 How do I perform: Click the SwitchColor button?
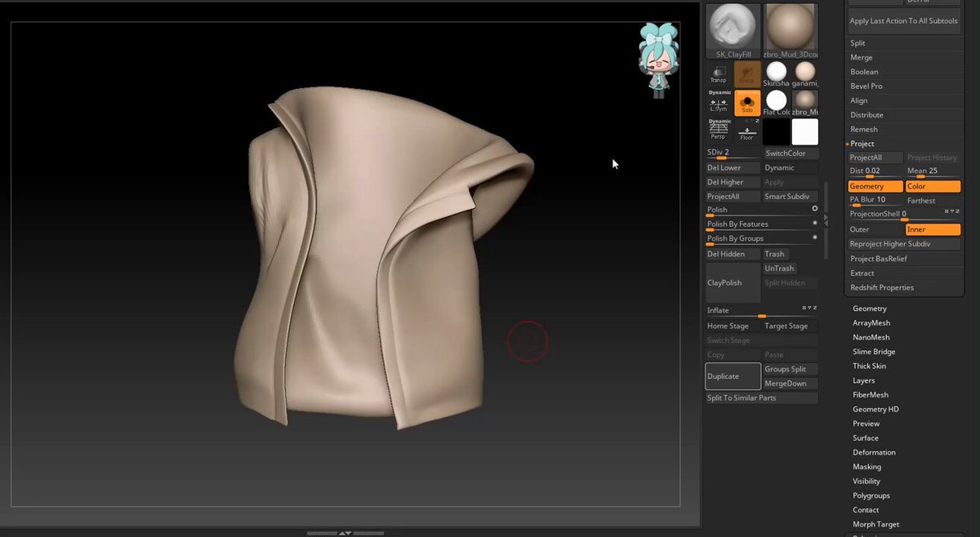pos(791,153)
